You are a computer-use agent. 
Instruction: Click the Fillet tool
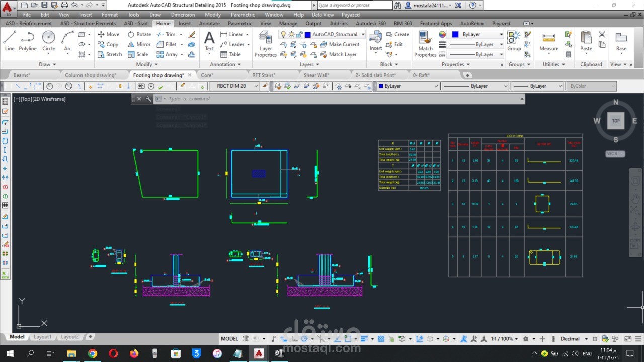167,44
